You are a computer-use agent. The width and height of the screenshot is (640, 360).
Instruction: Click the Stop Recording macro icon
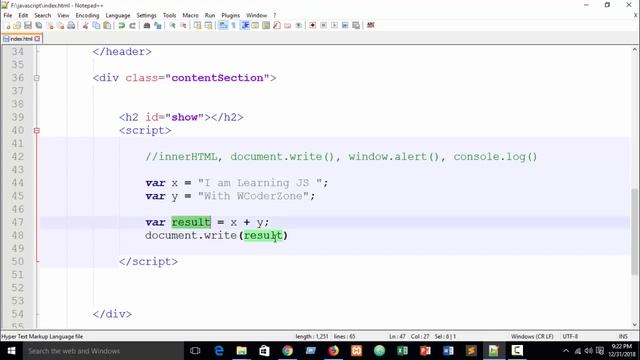[323, 25]
